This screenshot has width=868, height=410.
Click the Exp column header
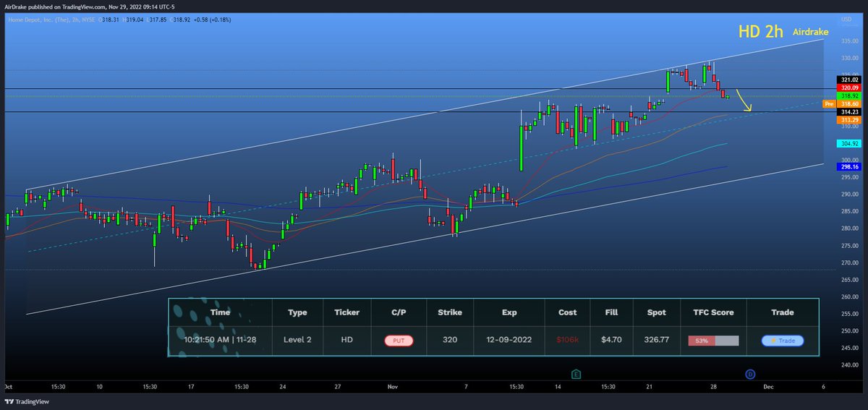point(509,312)
